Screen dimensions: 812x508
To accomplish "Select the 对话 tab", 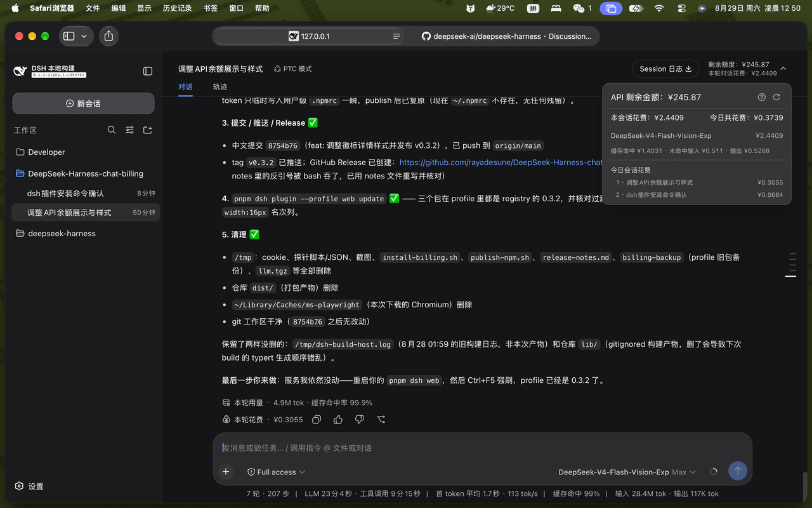I will tap(185, 86).
